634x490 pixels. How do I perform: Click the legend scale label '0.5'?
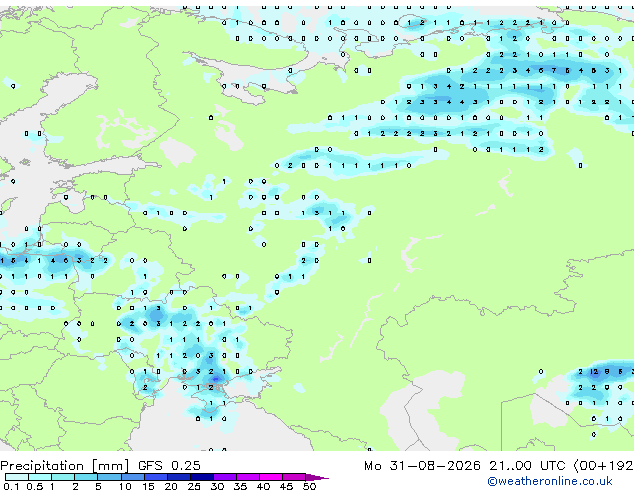(35, 486)
